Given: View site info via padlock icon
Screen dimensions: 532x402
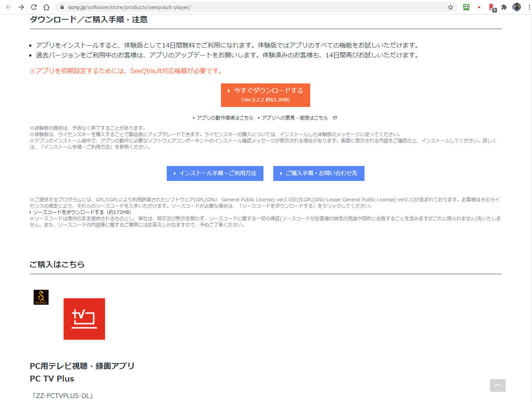Looking at the screenshot, I should (x=62, y=7).
